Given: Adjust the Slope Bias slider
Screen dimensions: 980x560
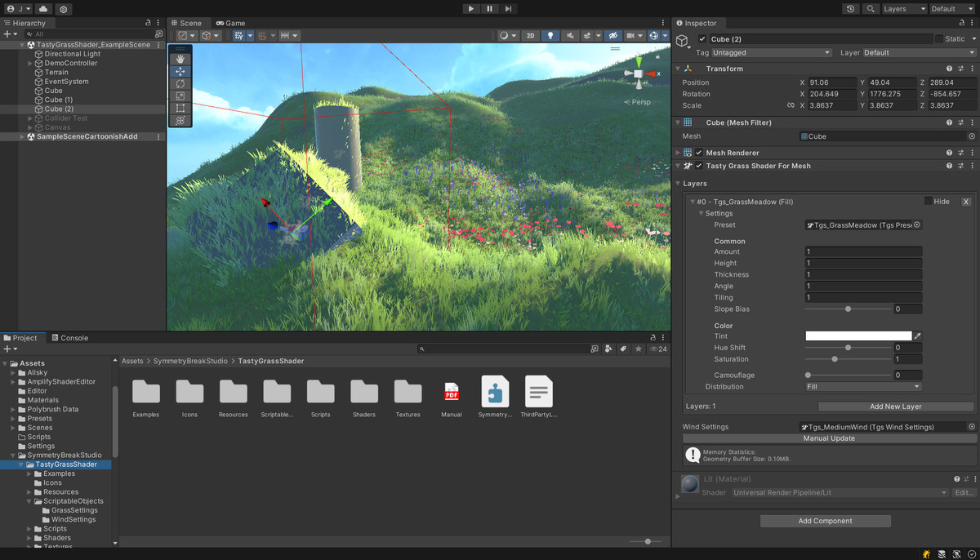Looking at the screenshot, I should pyautogui.click(x=848, y=309).
